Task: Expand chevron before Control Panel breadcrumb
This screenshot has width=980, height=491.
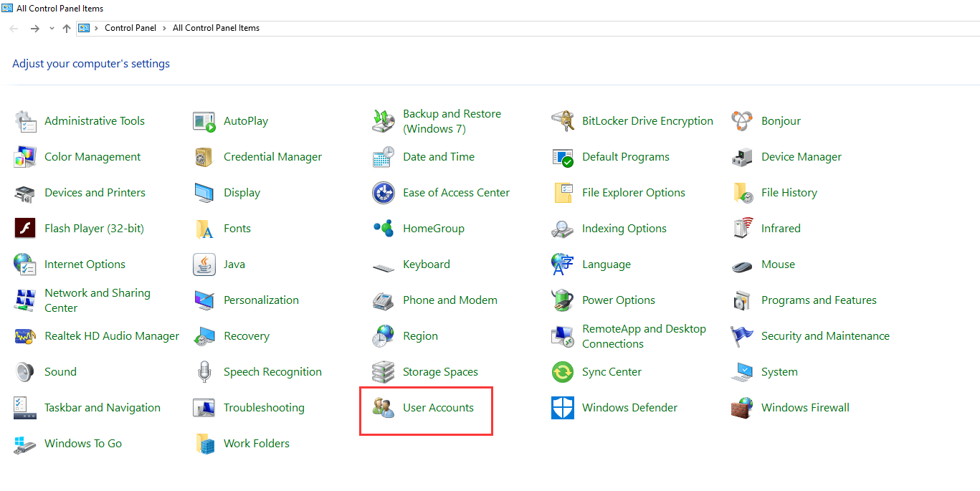Action: [x=96, y=29]
